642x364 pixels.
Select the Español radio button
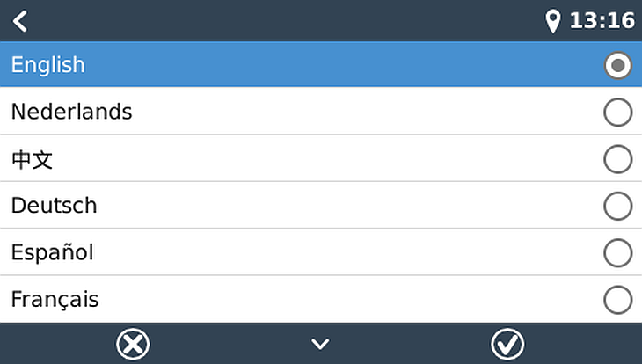tap(618, 253)
